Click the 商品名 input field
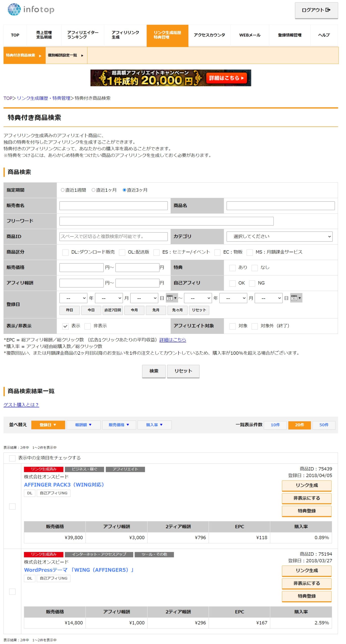 281,206
